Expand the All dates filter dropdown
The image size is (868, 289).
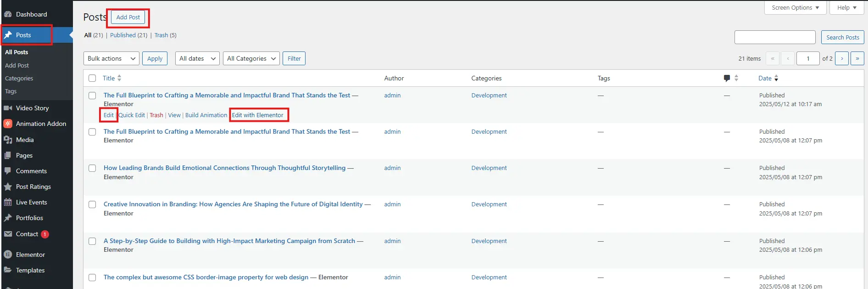(x=197, y=58)
